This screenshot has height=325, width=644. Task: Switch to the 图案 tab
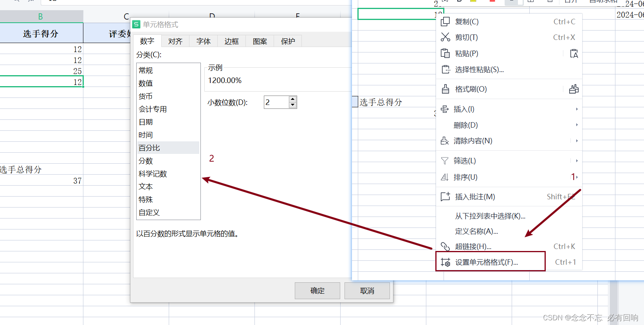[260, 41]
